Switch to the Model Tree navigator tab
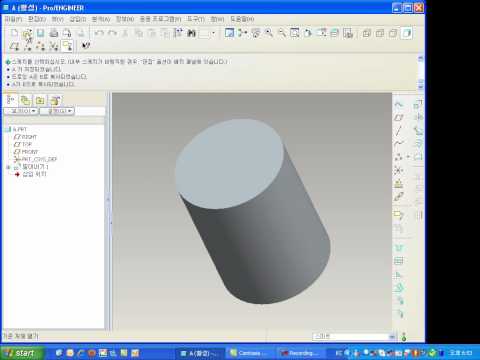 click(x=10, y=100)
